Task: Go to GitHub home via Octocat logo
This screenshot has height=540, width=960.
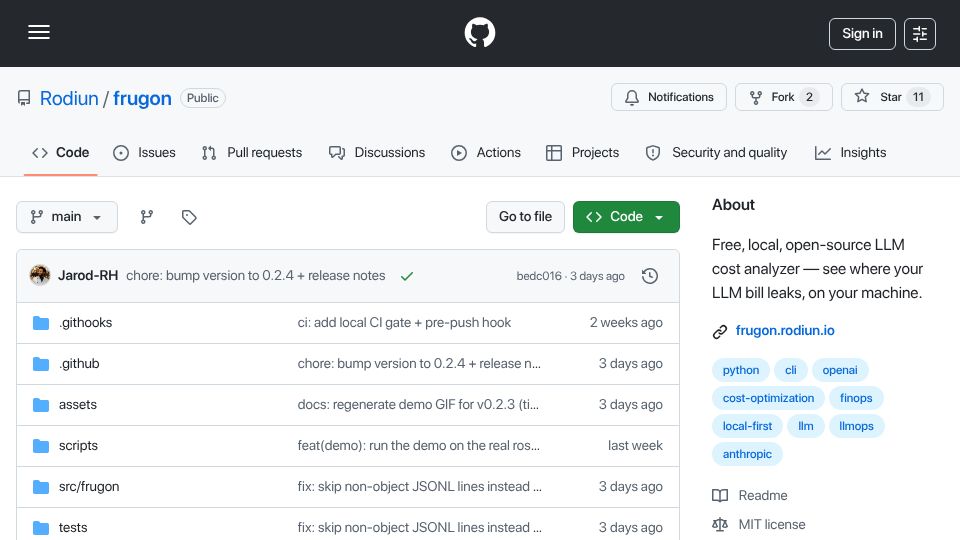Action: (479, 32)
